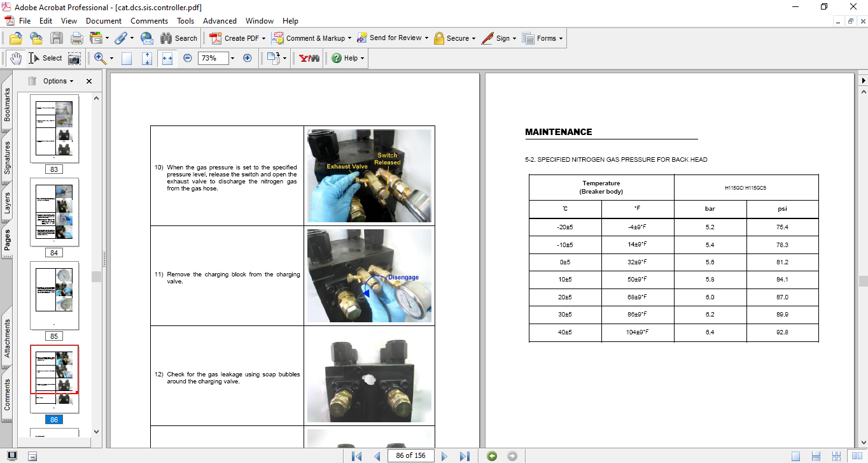
Task: Jump to the last page arrow
Action: [x=465, y=456]
